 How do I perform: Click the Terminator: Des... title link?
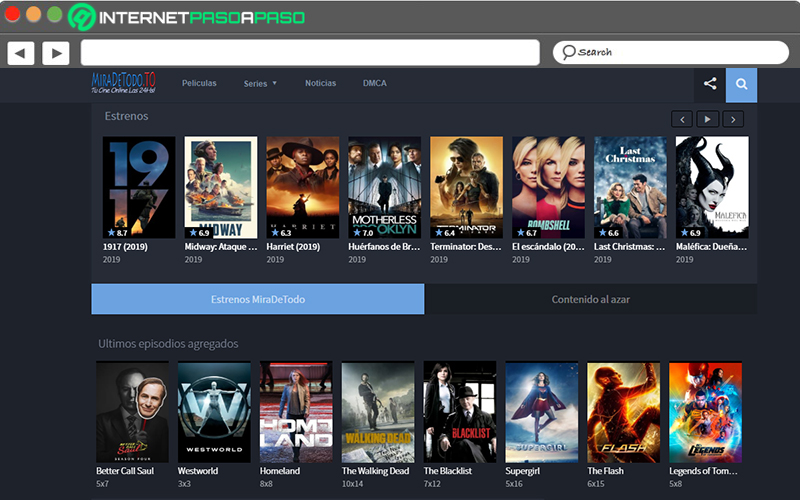(466, 246)
